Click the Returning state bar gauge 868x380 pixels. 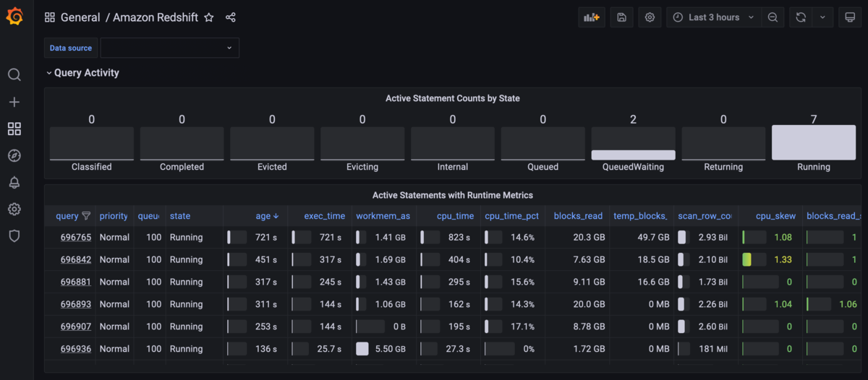(723, 144)
